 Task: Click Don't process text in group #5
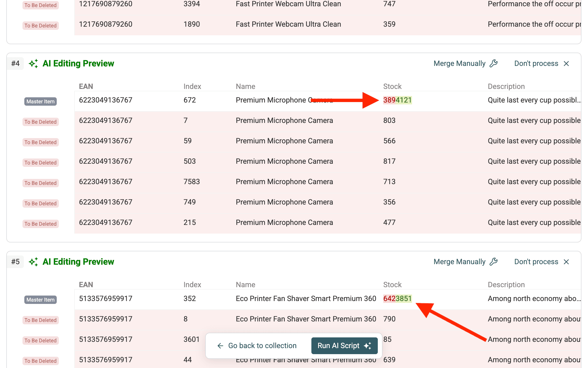tap(536, 262)
